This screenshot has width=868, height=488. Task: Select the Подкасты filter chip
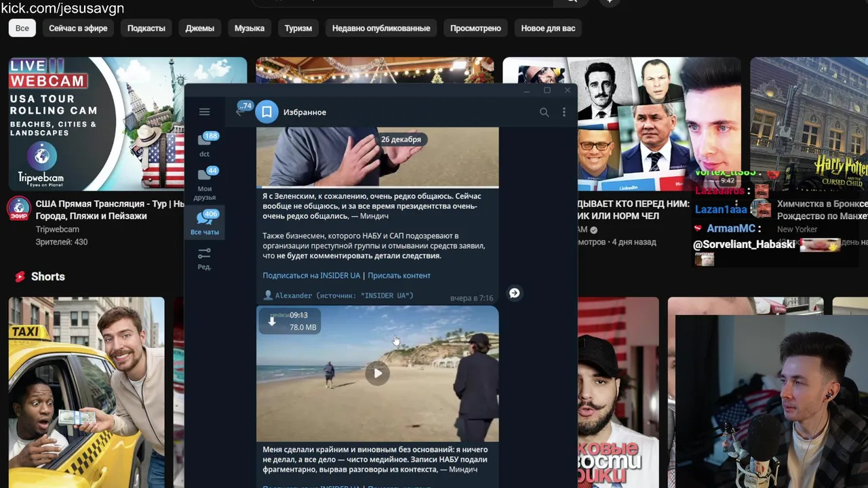146,28
